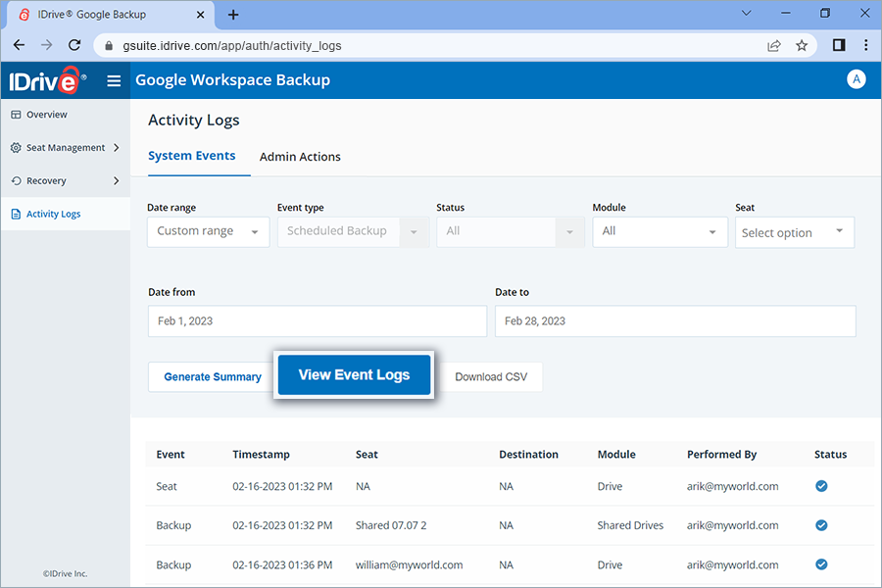Viewport: 882px width, 588px height.
Task: Select the System Events tab
Action: (x=192, y=156)
